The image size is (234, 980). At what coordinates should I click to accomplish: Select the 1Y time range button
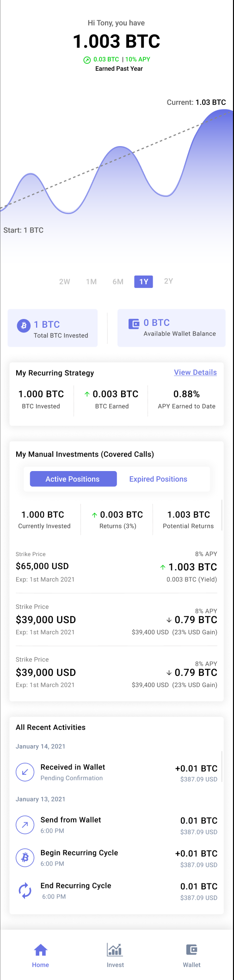(x=143, y=282)
